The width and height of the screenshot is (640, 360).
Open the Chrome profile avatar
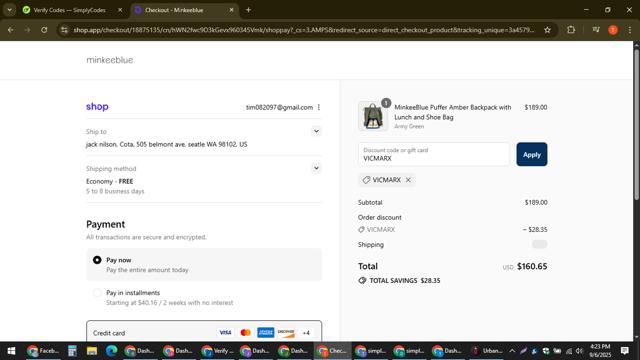click(x=613, y=30)
